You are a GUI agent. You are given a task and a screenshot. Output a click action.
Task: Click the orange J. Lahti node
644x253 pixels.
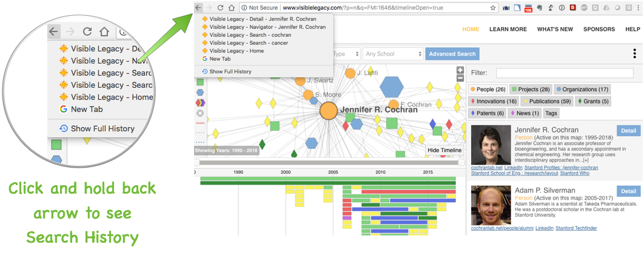point(351,73)
